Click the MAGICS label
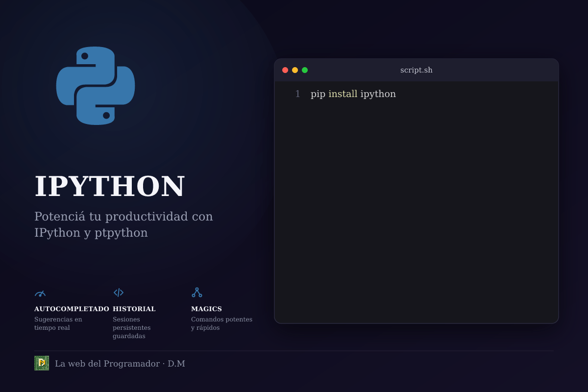Viewport: 588px width, 392px height. (x=206, y=309)
